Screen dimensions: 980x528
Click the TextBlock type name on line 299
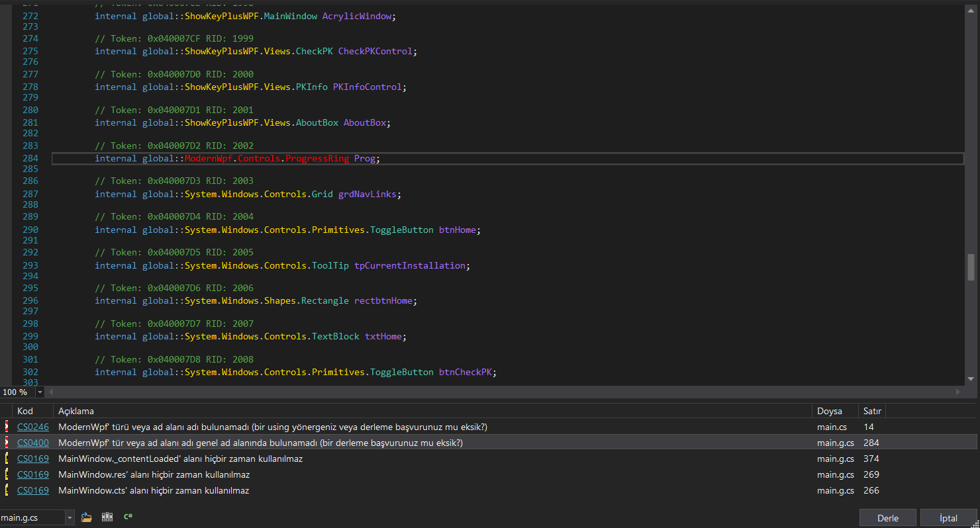[336, 336]
